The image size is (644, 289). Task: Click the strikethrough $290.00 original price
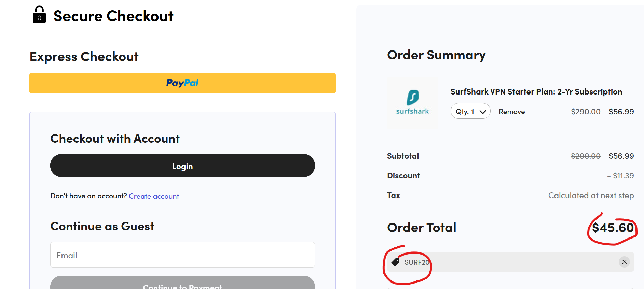(585, 111)
